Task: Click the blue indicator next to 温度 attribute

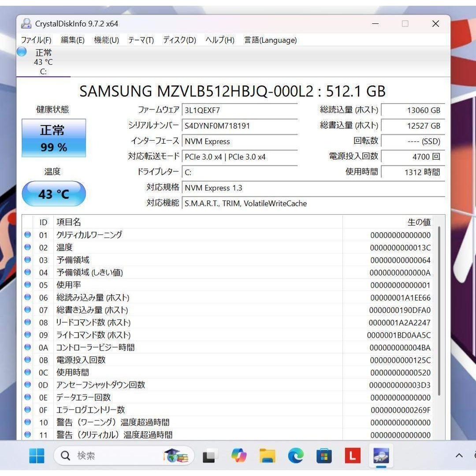Action: pos(28,247)
